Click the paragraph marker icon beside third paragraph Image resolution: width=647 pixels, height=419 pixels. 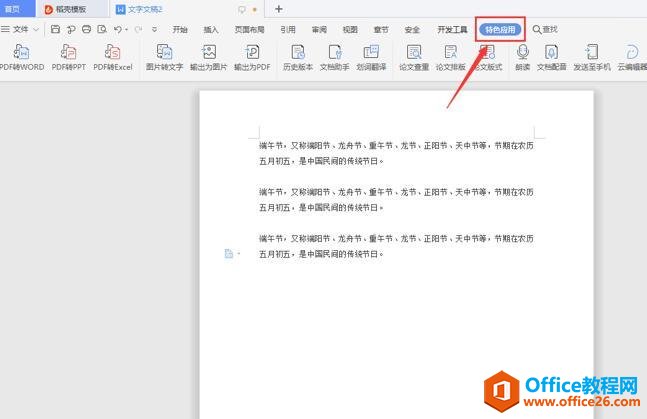point(229,254)
